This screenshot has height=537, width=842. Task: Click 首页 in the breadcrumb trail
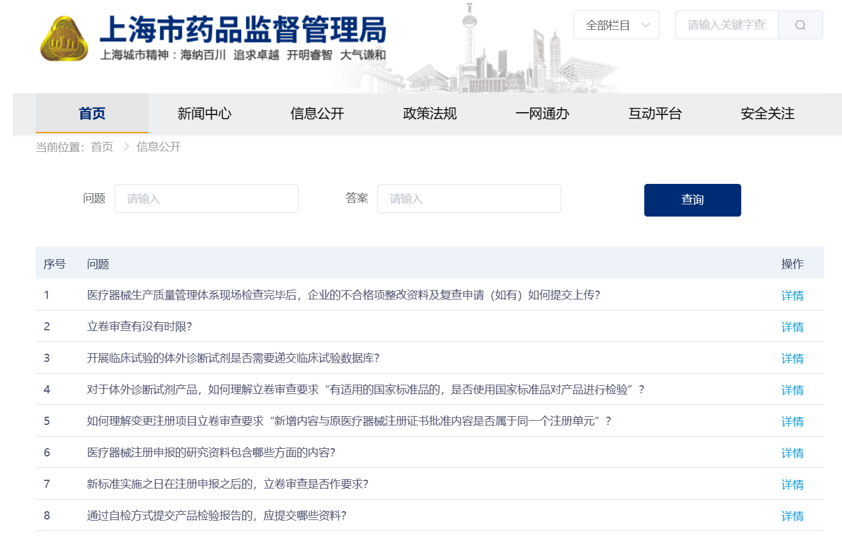102,147
